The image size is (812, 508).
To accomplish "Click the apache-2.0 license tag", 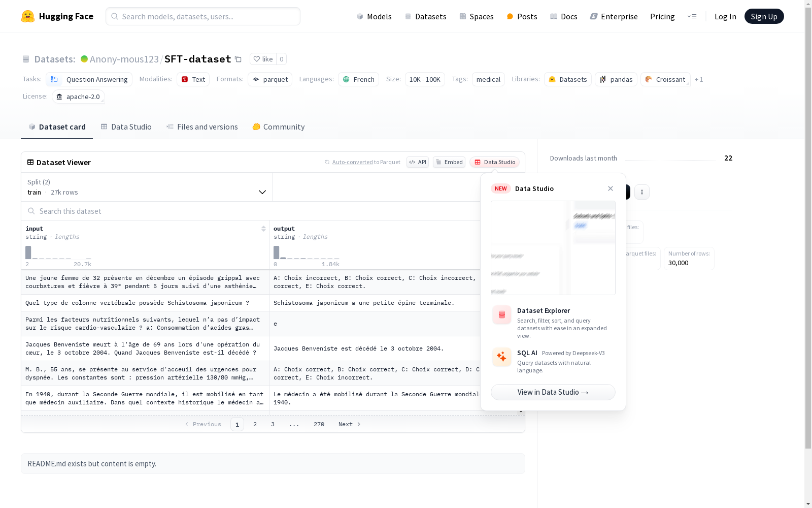I will click(x=78, y=97).
